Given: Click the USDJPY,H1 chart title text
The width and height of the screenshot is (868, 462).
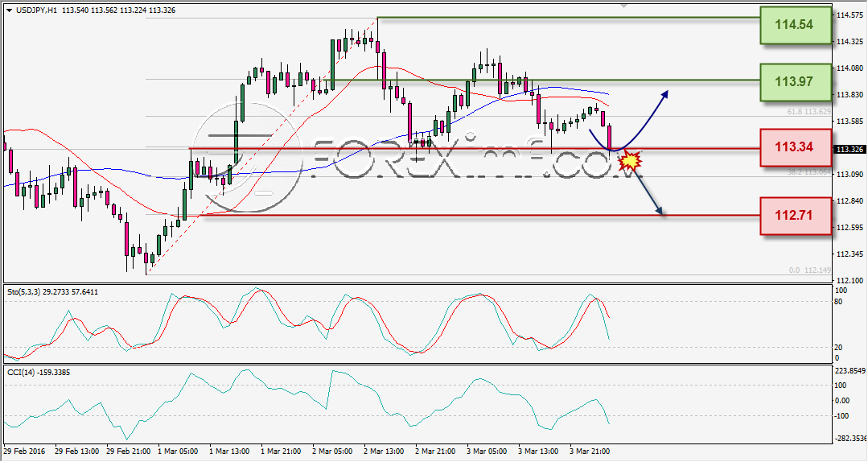Looking at the screenshot, I should 36,10.
